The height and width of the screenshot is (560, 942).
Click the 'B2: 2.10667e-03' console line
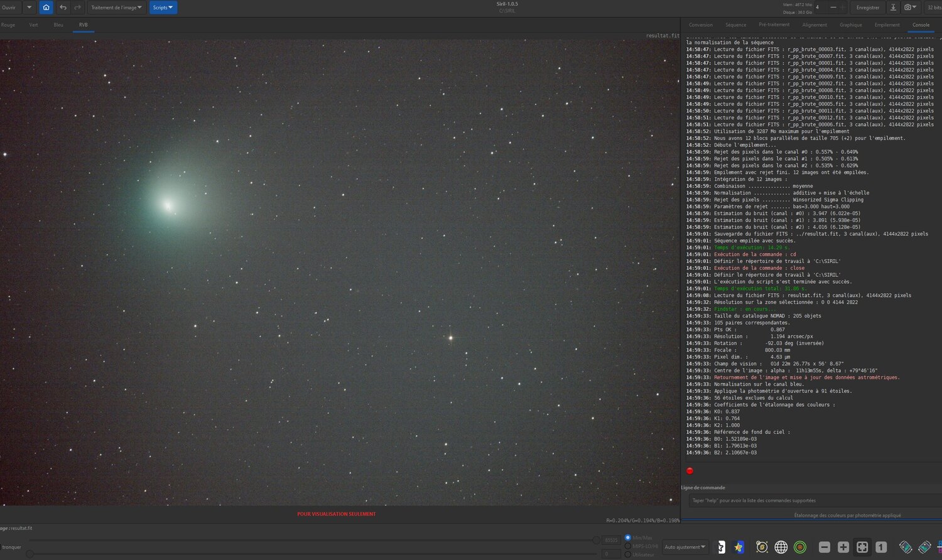[721, 453]
